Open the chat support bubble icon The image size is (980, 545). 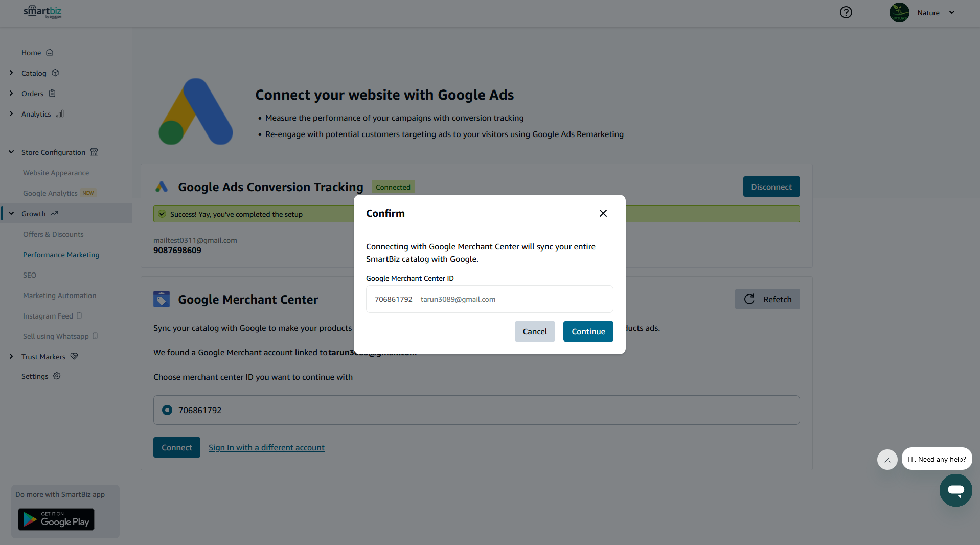tap(955, 490)
